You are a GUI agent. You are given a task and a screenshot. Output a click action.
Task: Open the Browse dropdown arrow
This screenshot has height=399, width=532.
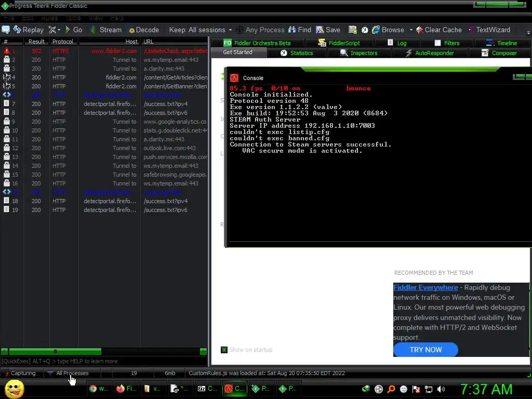click(411, 30)
